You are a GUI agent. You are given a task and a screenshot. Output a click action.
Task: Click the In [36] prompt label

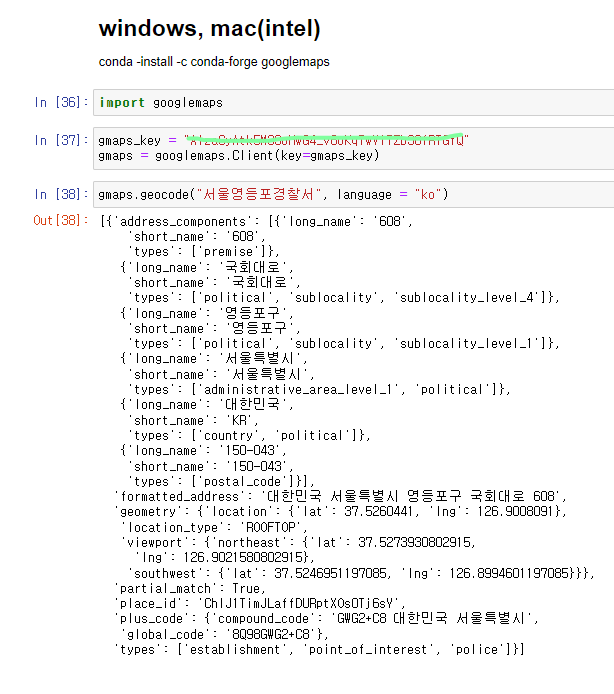click(61, 102)
